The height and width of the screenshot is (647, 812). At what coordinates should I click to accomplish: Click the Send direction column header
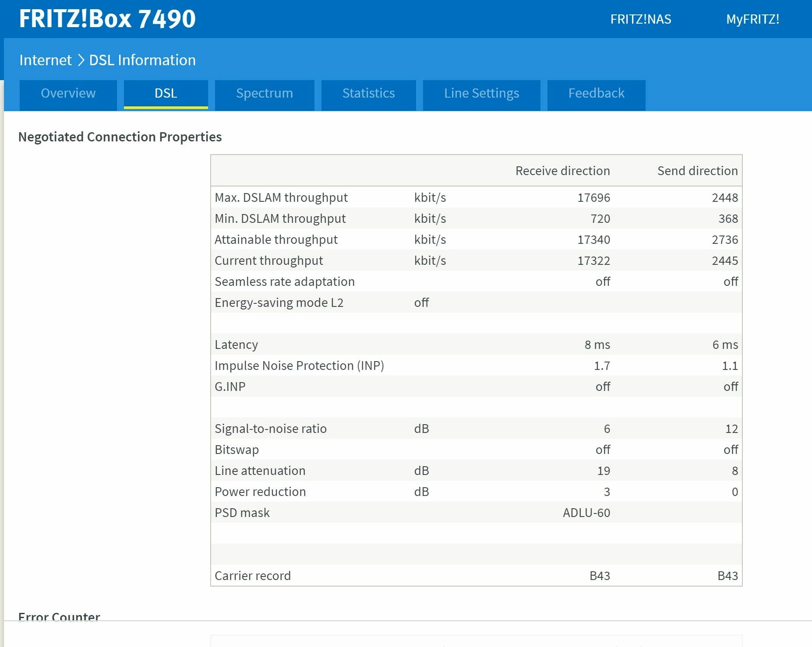tap(698, 171)
